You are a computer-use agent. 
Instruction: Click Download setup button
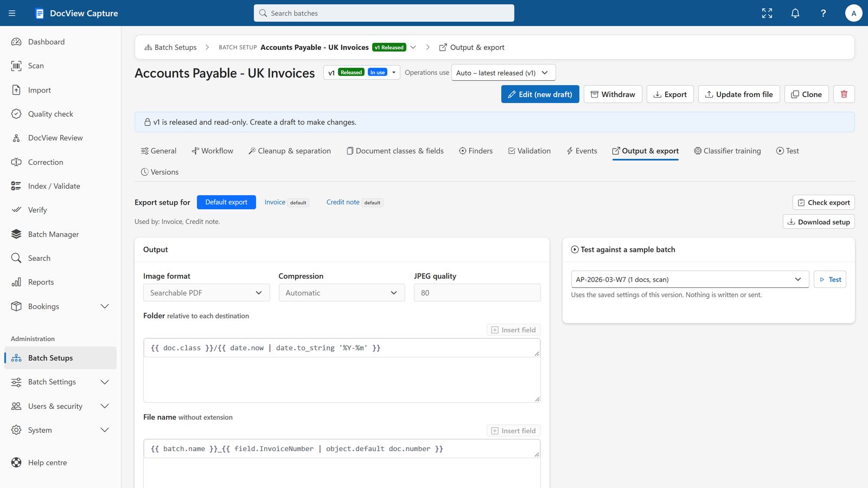(x=819, y=222)
